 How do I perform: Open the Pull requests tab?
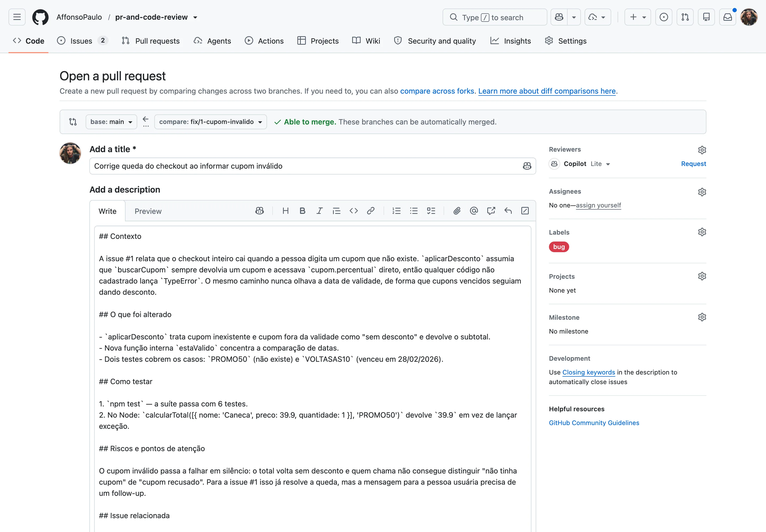(151, 41)
